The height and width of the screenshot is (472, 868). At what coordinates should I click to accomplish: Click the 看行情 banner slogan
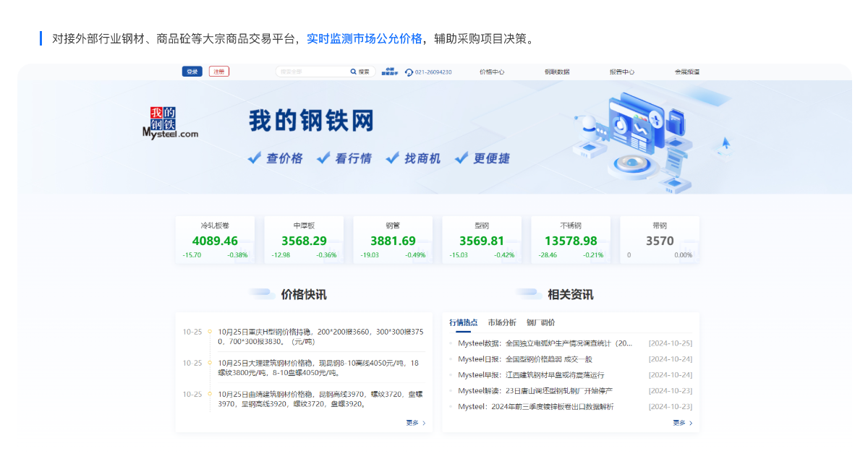[354, 158]
